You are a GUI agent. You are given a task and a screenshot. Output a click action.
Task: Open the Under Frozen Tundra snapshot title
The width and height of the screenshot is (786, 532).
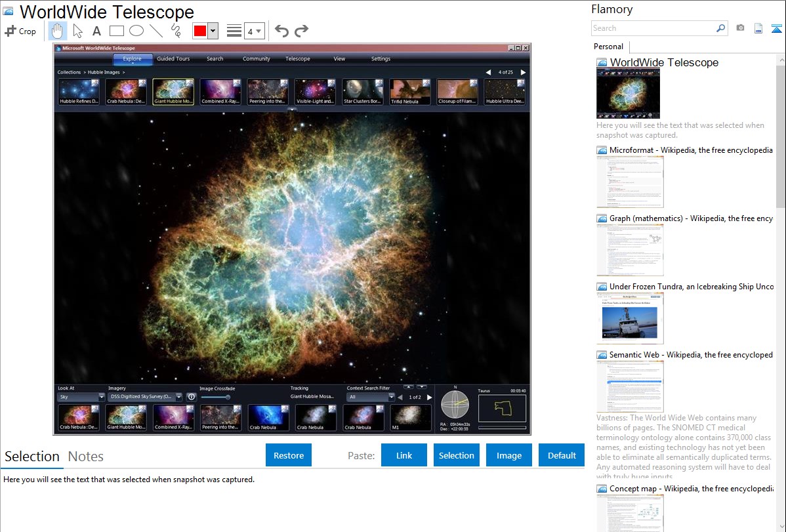(692, 286)
